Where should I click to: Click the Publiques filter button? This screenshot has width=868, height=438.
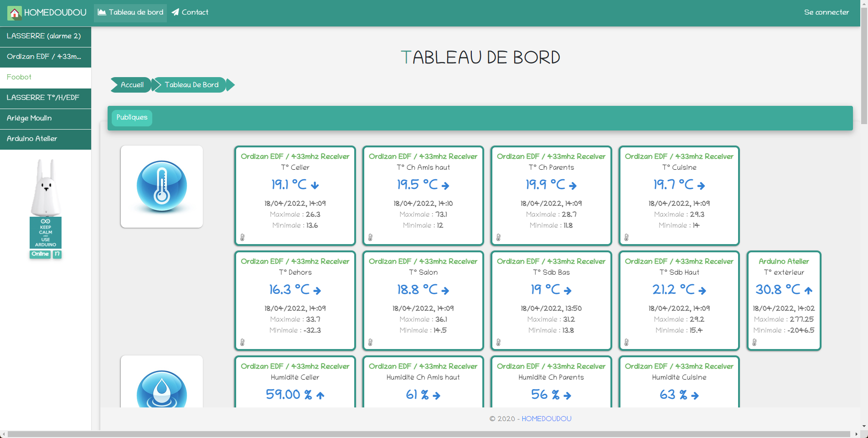click(x=132, y=118)
